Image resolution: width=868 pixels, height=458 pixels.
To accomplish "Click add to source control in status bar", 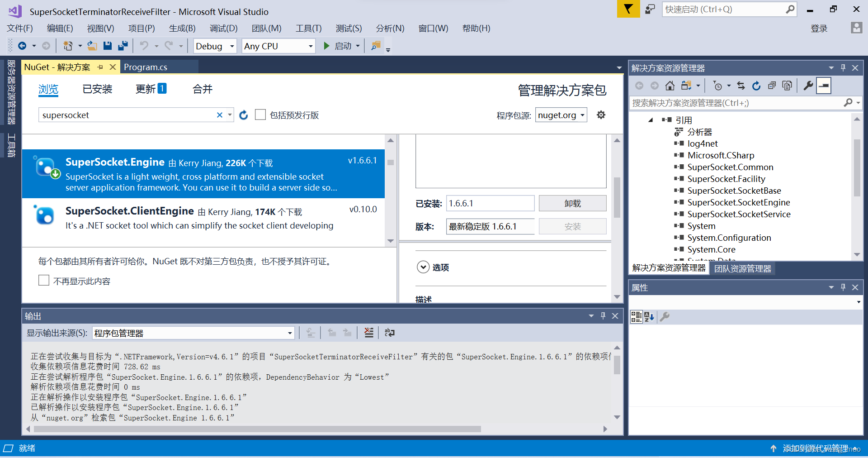I will tap(815, 448).
